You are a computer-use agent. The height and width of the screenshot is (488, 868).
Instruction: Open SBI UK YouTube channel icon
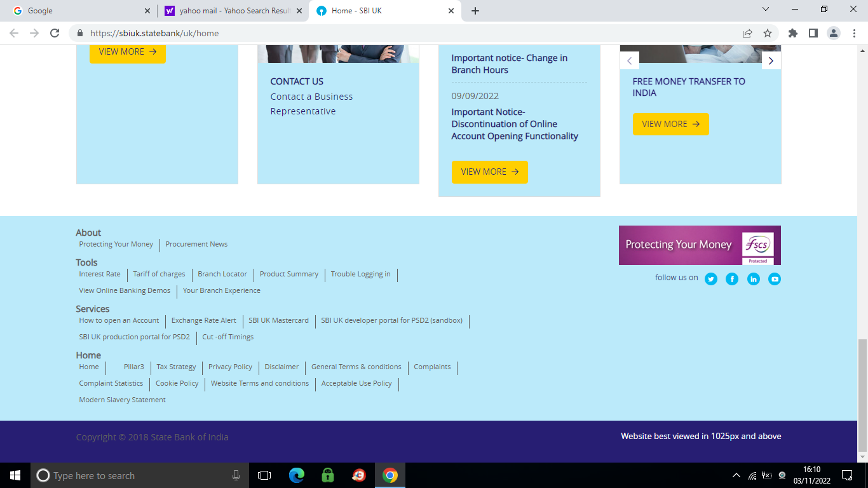tap(774, 279)
